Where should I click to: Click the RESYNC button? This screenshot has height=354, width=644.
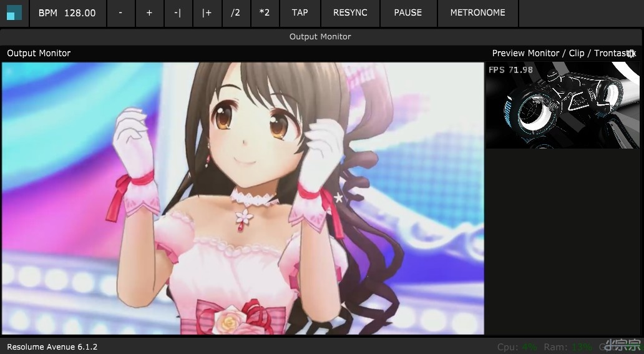coord(350,12)
